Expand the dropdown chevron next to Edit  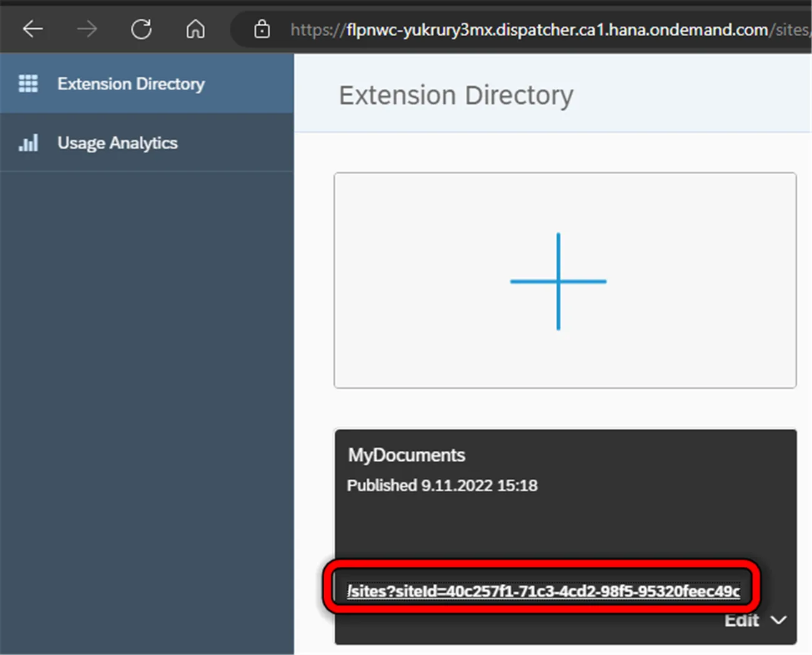coord(778,620)
